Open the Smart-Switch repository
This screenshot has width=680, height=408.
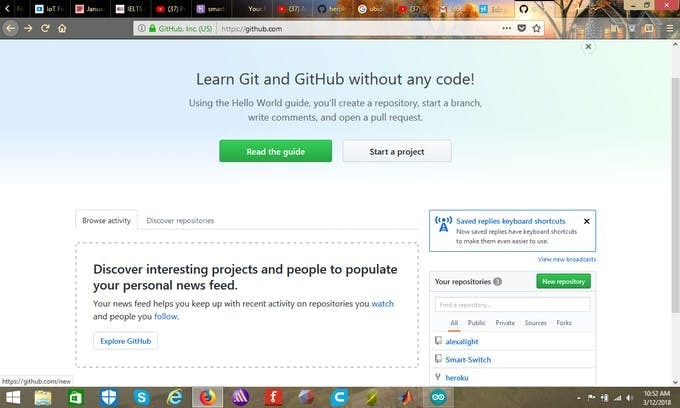pyautogui.click(x=468, y=359)
